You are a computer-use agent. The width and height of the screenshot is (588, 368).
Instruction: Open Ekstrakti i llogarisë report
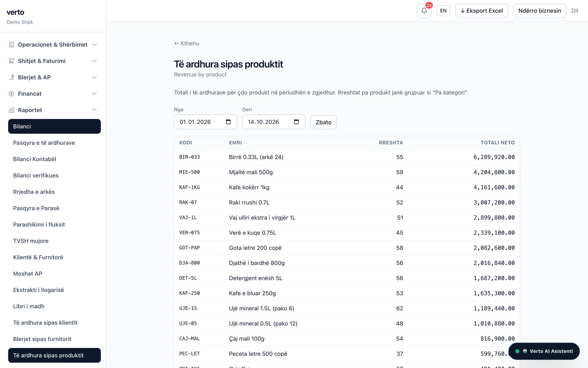coord(54,290)
